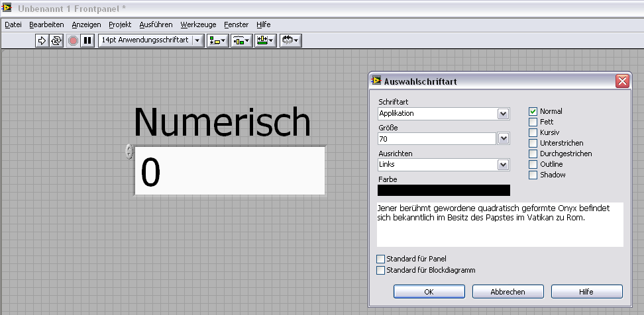
Task: Open the Bearbeiten menu
Action: tap(47, 24)
